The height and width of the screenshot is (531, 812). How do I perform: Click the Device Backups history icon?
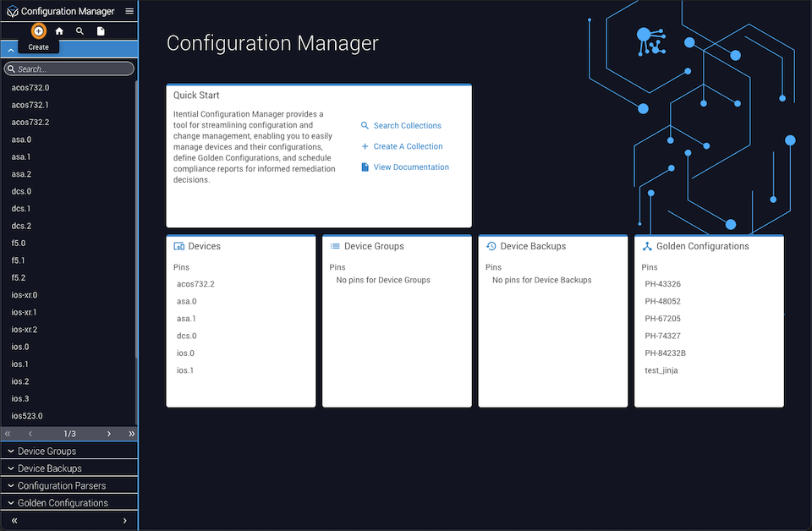pyautogui.click(x=491, y=246)
